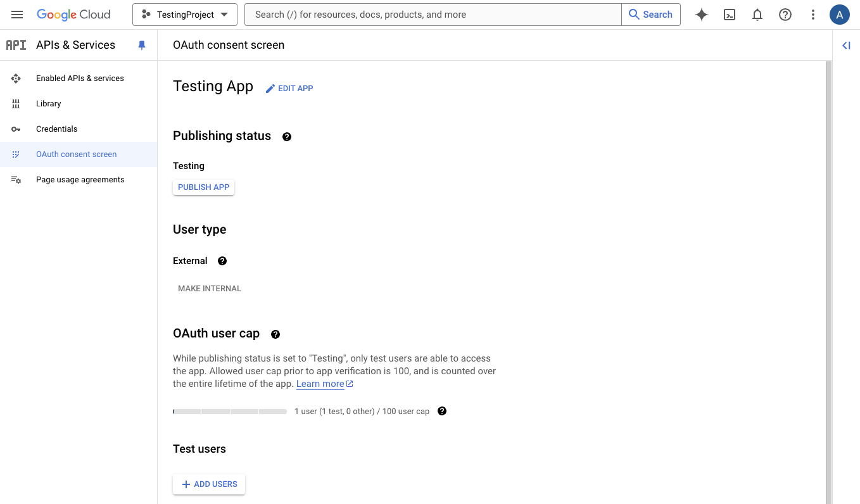The image size is (860, 504).
Task: Click the Library sidebar icon
Action: [16, 104]
